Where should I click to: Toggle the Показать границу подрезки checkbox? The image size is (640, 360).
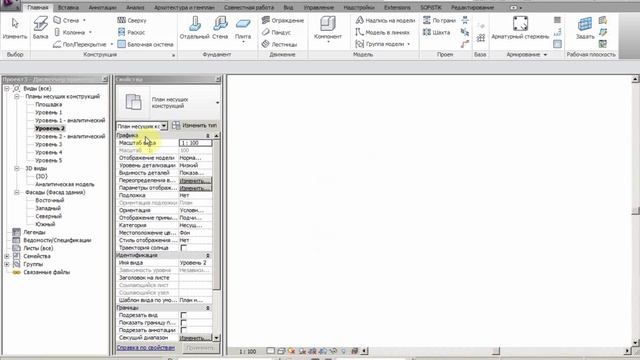pos(184,322)
